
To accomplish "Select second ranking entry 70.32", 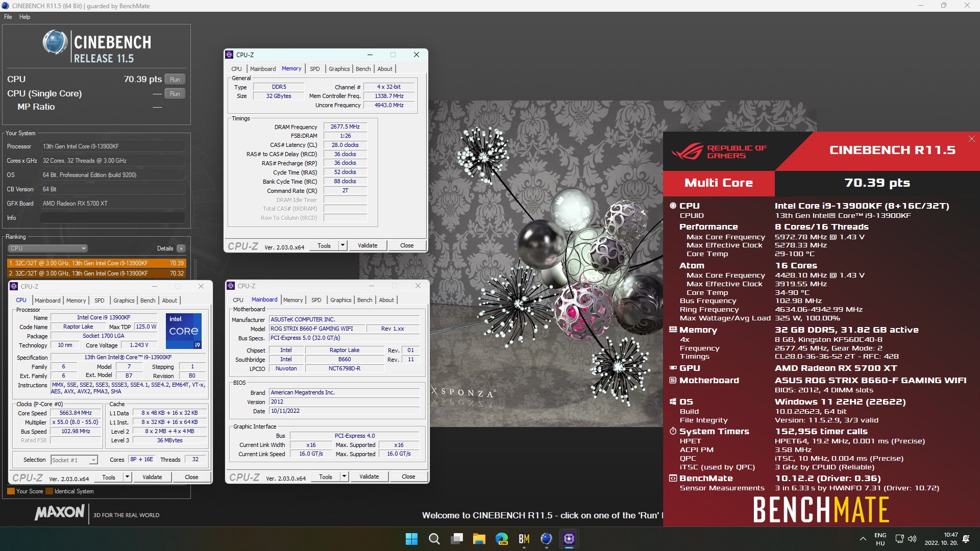I will click(x=96, y=273).
